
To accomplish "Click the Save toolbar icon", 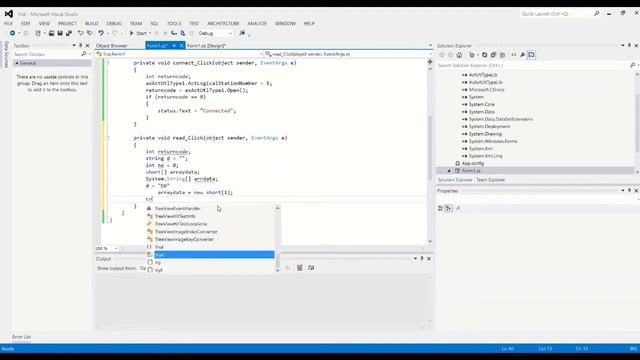I will [x=60, y=33].
